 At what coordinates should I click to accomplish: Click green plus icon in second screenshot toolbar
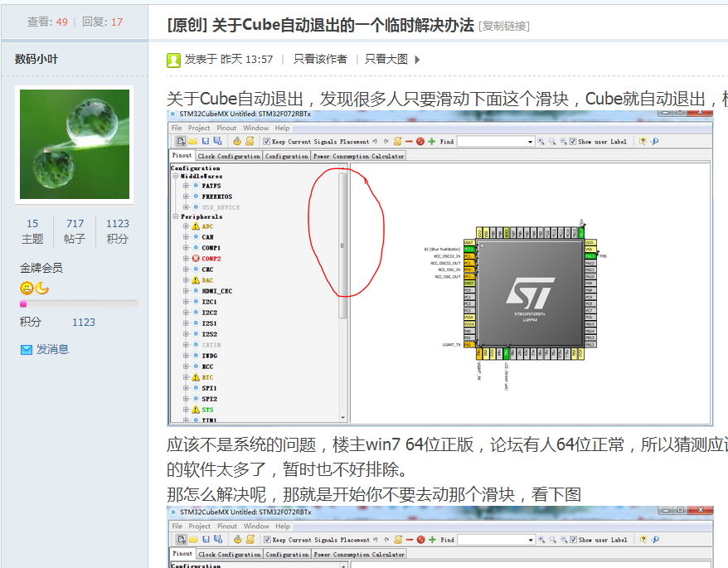432,539
